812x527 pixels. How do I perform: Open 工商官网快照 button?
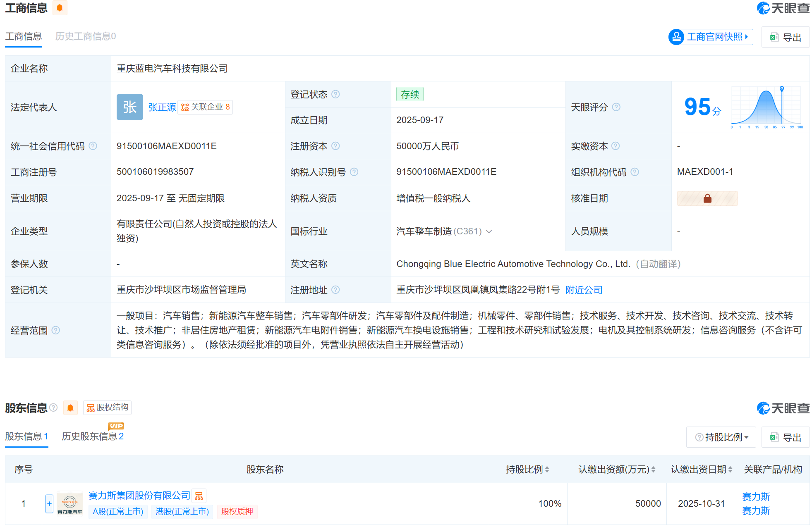(711, 37)
